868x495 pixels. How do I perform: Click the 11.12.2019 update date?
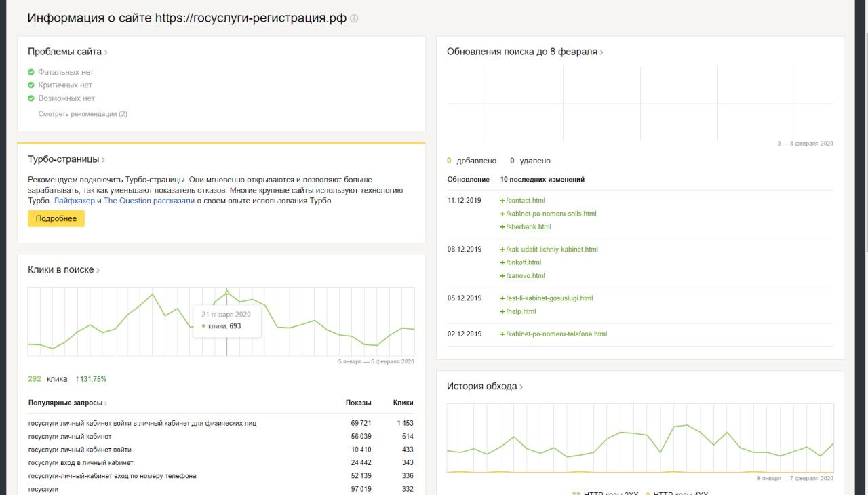click(x=464, y=201)
